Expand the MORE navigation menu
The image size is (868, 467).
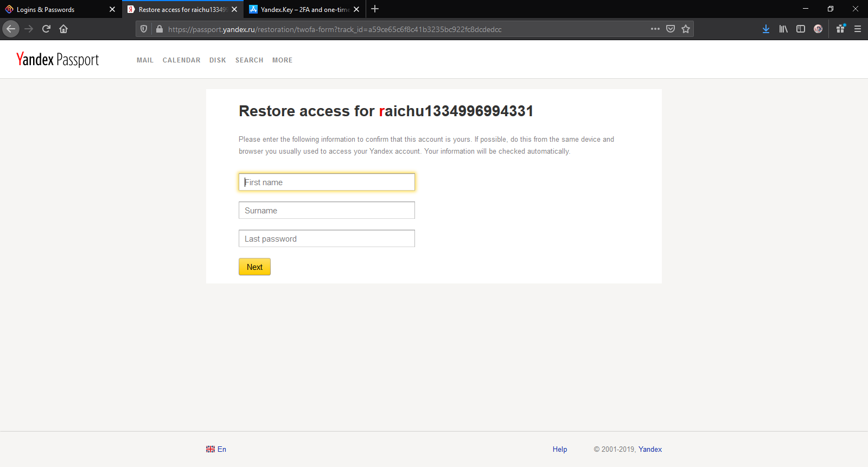[282, 60]
